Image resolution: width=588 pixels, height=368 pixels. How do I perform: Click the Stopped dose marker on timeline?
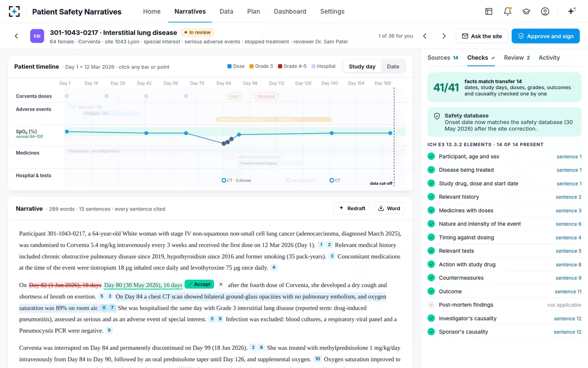(266, 96)
